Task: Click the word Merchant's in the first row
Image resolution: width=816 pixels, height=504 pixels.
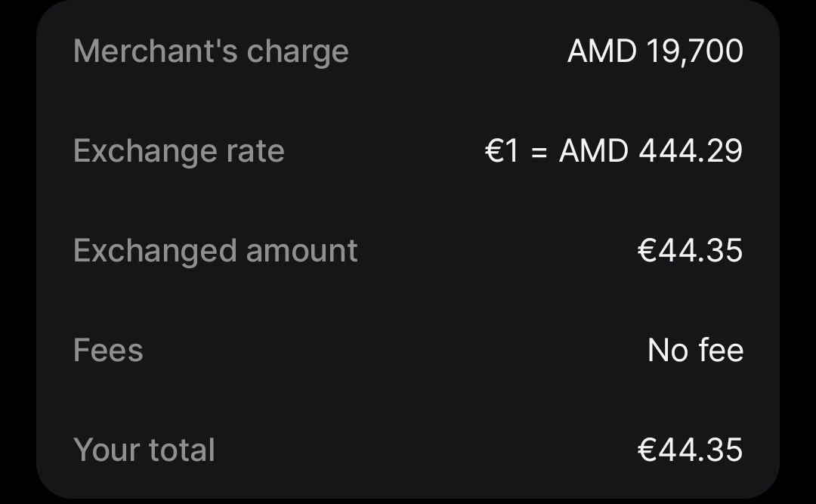Action: (x=155, y=51)
